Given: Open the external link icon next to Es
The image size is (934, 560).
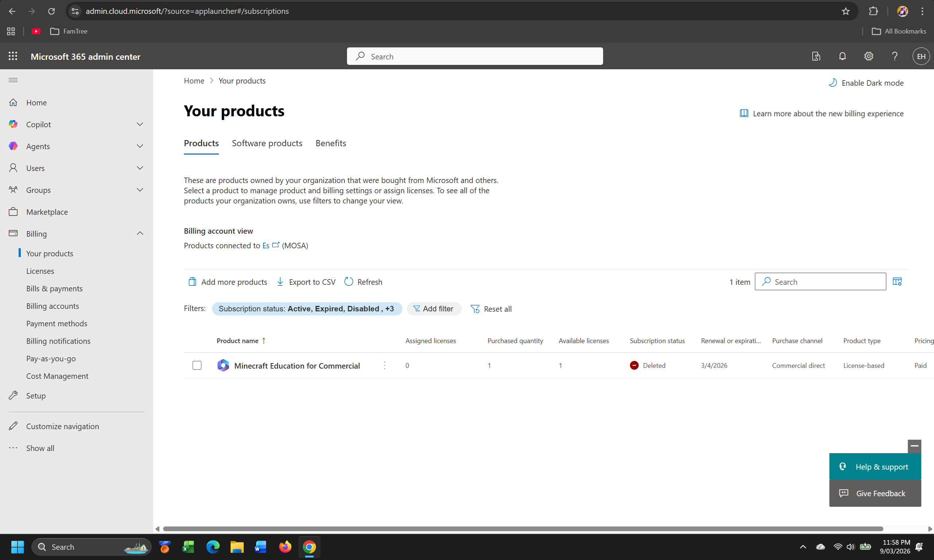Looking at the screenshot, I should click(x=275, y=245).
